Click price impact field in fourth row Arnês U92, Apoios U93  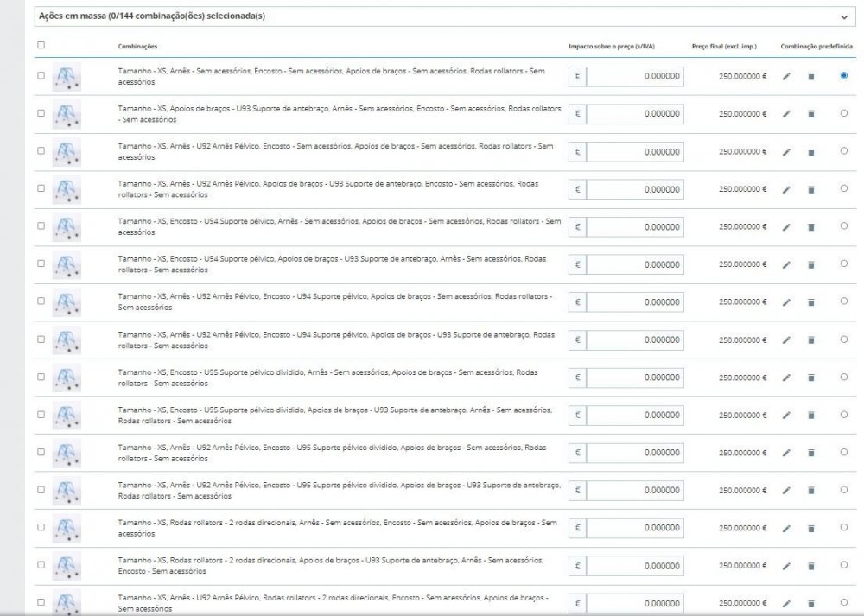[635, 189]
